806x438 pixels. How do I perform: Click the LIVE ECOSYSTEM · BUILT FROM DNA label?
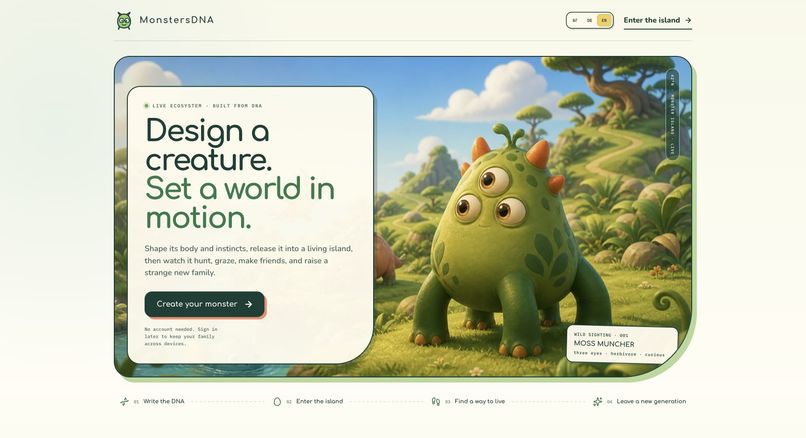tap(207, 106)
